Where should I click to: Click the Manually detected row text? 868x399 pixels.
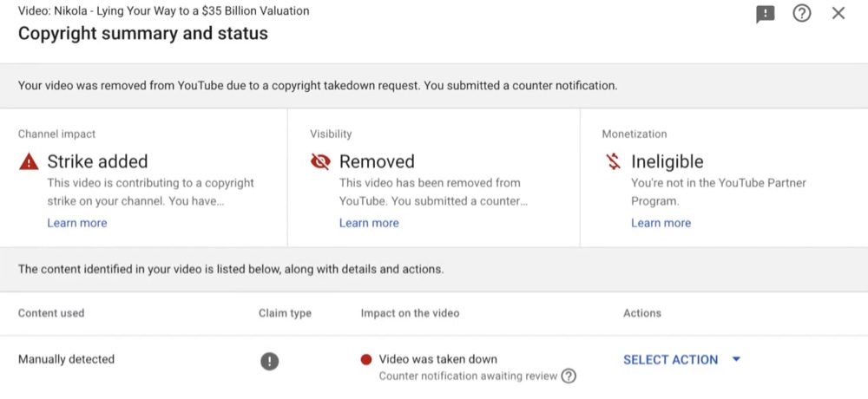66,359
